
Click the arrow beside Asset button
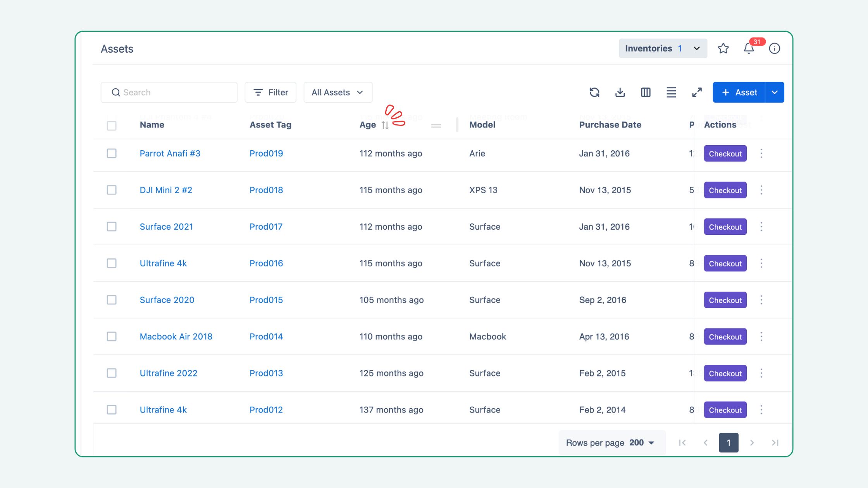tap(774, 92)
